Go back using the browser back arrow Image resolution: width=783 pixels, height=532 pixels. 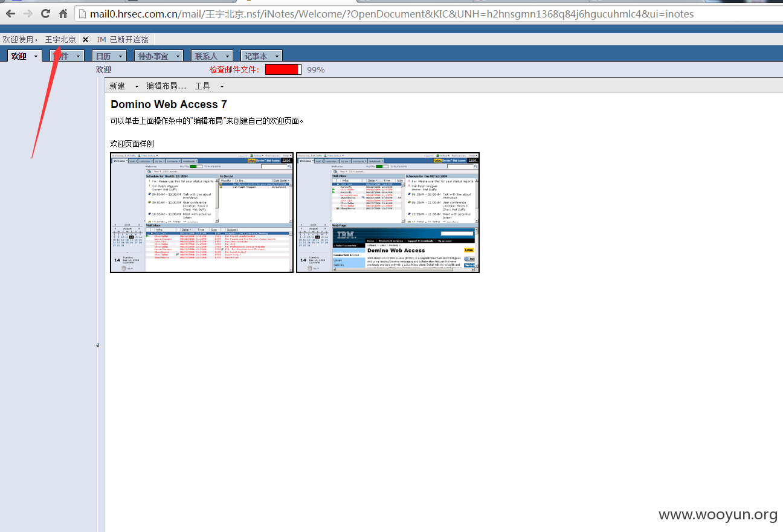(x=10, y=13)
